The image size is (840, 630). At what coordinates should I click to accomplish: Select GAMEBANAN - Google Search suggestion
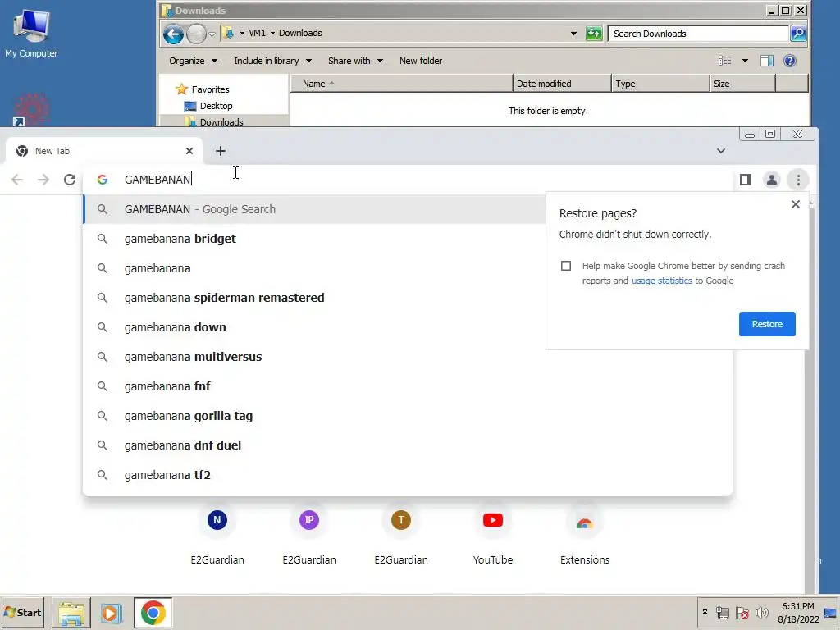[314, 209]
